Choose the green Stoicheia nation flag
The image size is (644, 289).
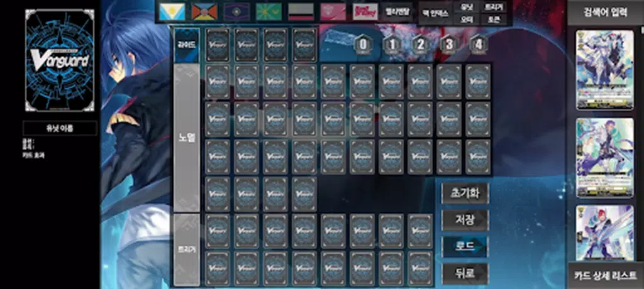point(269,11)
